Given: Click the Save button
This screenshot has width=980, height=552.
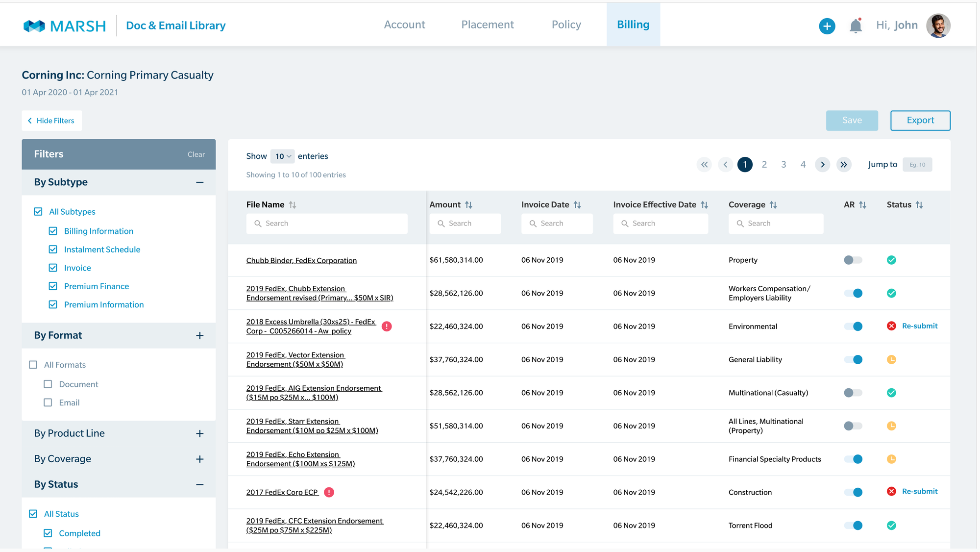Looking at the screenshot, I should click(x=852, y=121).
